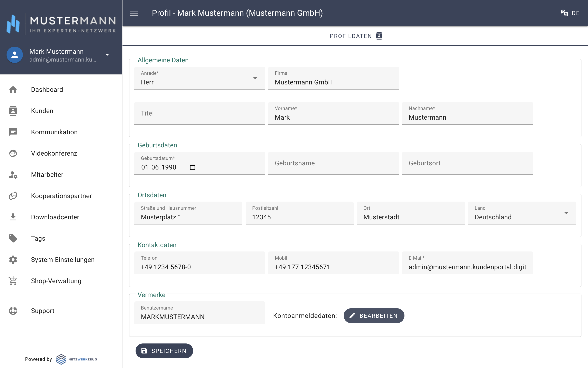Screen dimensions: 588x368
Task: Select the PROFILDATEN tab
Action: tap(355, 36)
